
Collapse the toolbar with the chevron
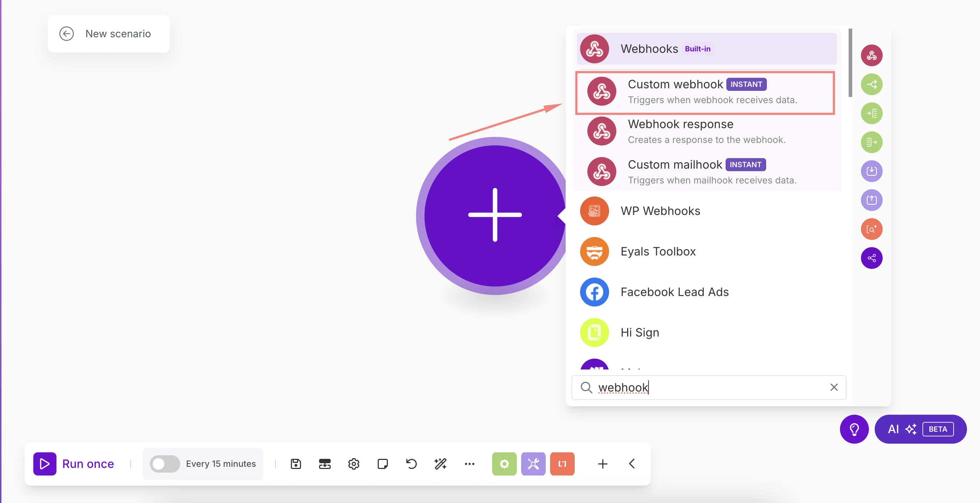(631, 464)
